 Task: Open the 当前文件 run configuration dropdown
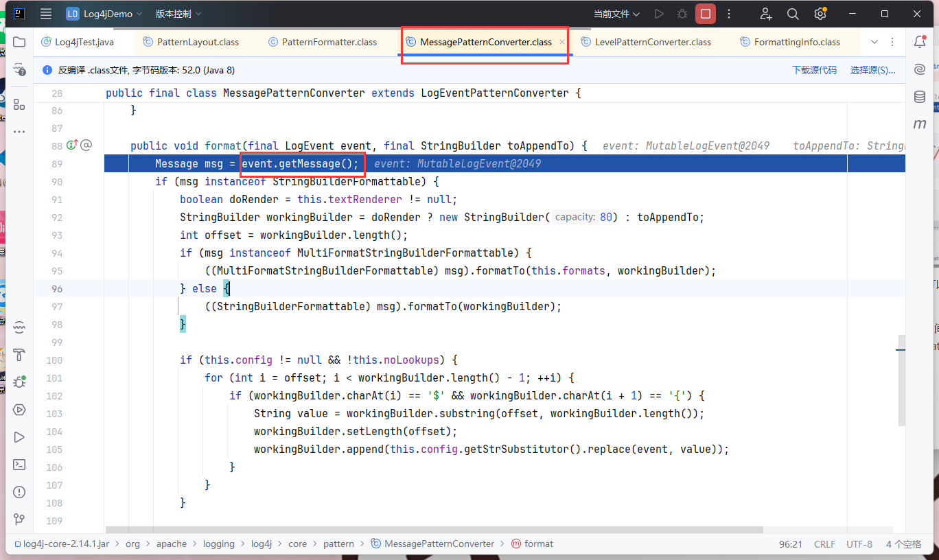(616, 14)
